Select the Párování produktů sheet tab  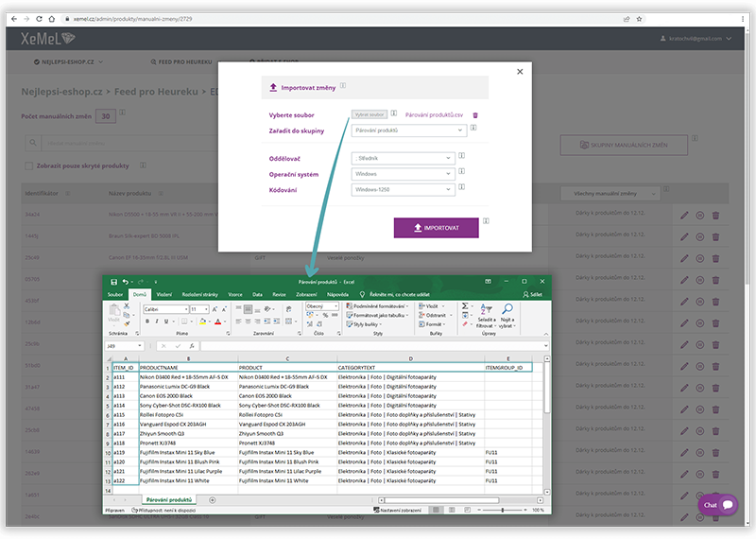pyautogui.click(x=169, y=500)
